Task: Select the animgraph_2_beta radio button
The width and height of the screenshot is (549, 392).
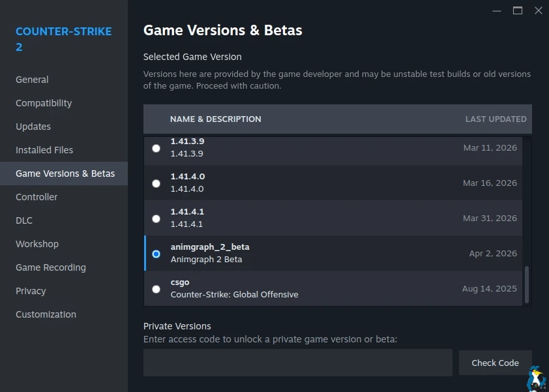Action: [x=156, y=254]
